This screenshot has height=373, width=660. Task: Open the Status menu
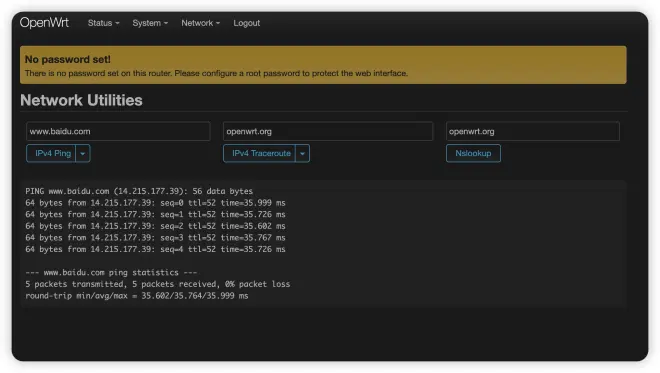(104, 23)
